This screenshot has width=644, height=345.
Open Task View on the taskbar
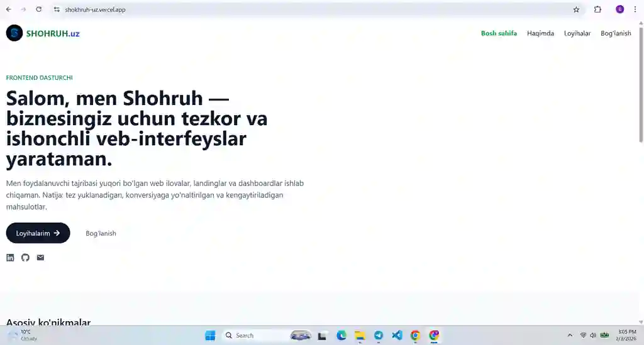323,336
